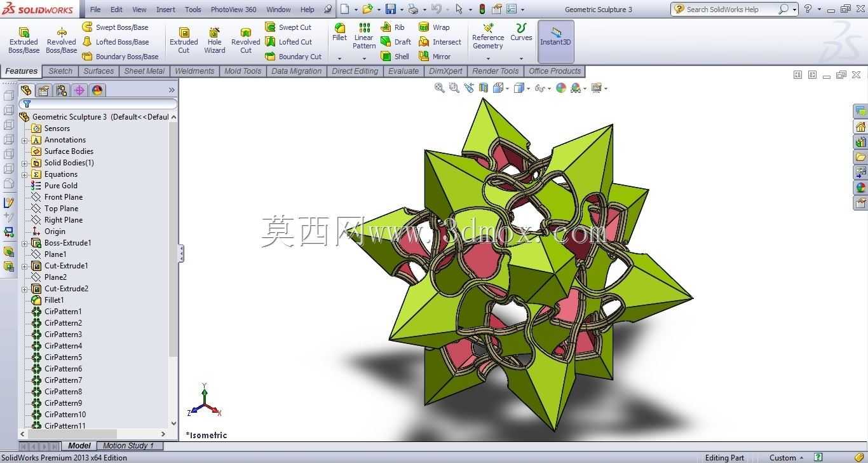Expand the Boss-Extrude1 feature
The height and width of the screenshot is (463, 868).
25,243
